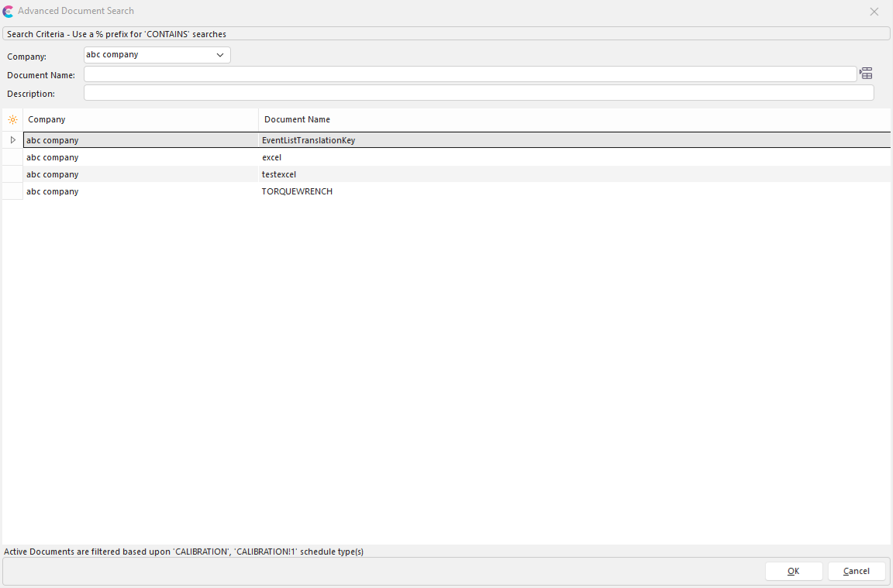Pick the TORQUEWRENCH document name cell
Screen dimensions: 893x588
point(297,191)
